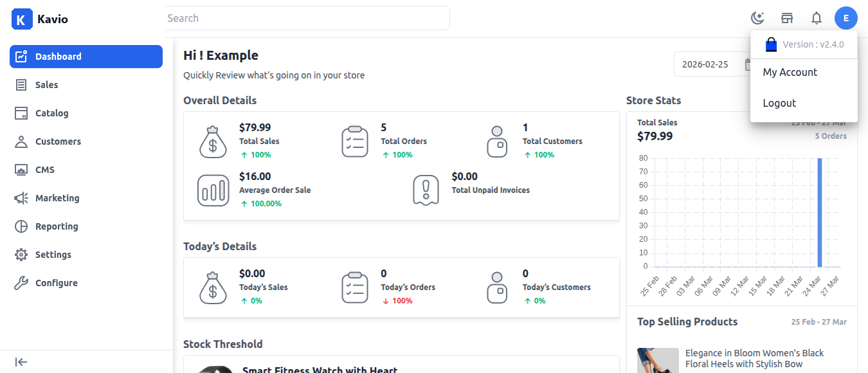Click the Store Stats heading
Image resolution: width=868 pixels, height=373 pixels.
[654, 100]
